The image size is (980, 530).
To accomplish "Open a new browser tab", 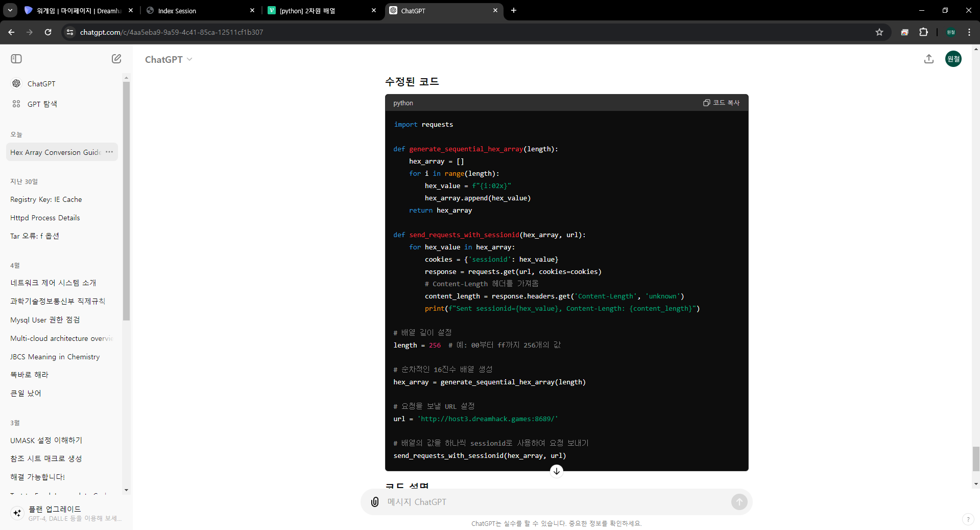I will tap(514, 10).
